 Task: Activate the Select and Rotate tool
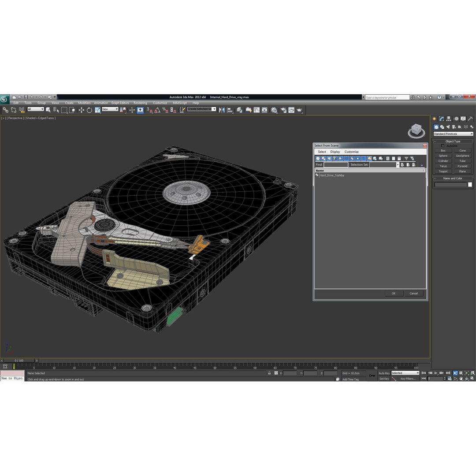click(x=89, y=110)
